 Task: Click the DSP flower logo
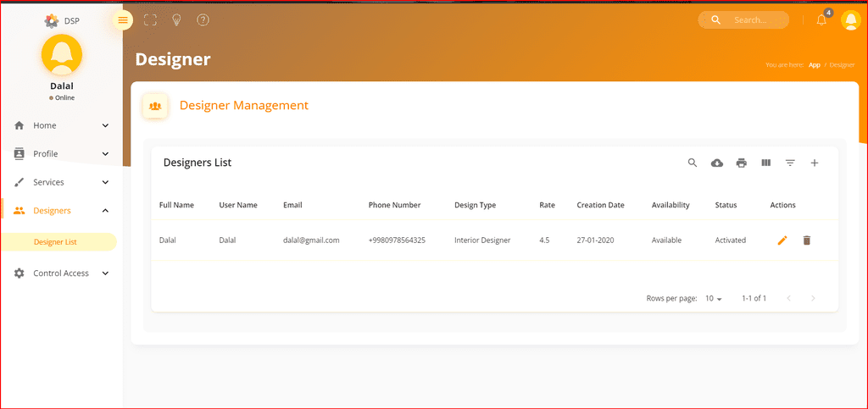pyautogui.click(x=52, y=21)
